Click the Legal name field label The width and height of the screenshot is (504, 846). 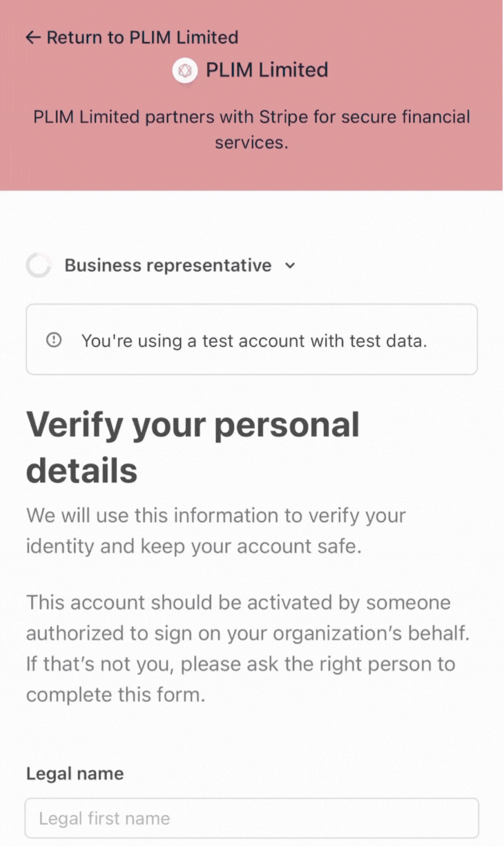[75, 774]
